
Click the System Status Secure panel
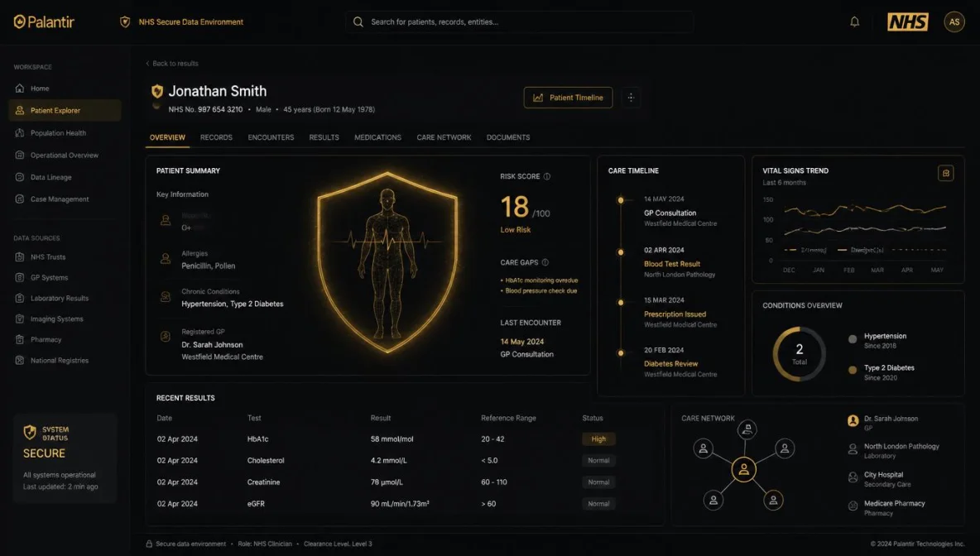pos(65,458)
